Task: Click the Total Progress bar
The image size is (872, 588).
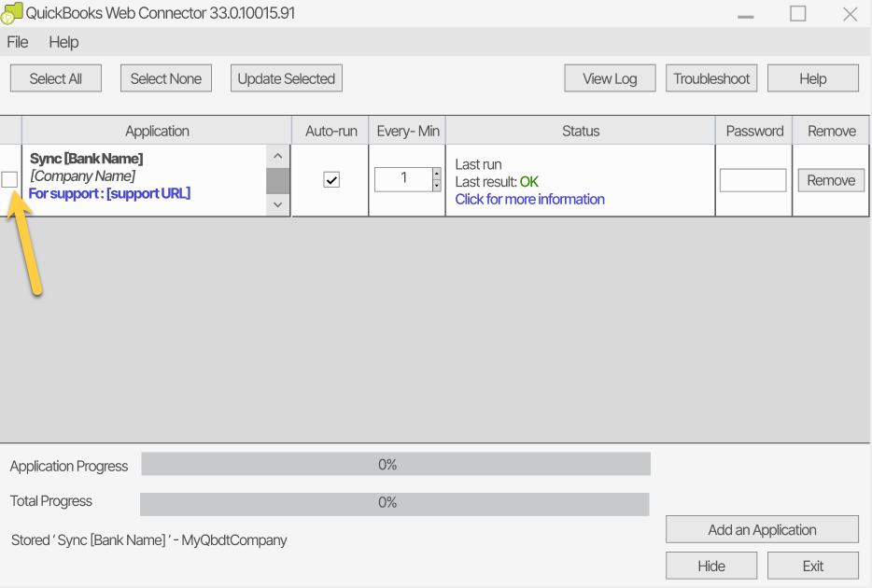Action: pos(394,503)
